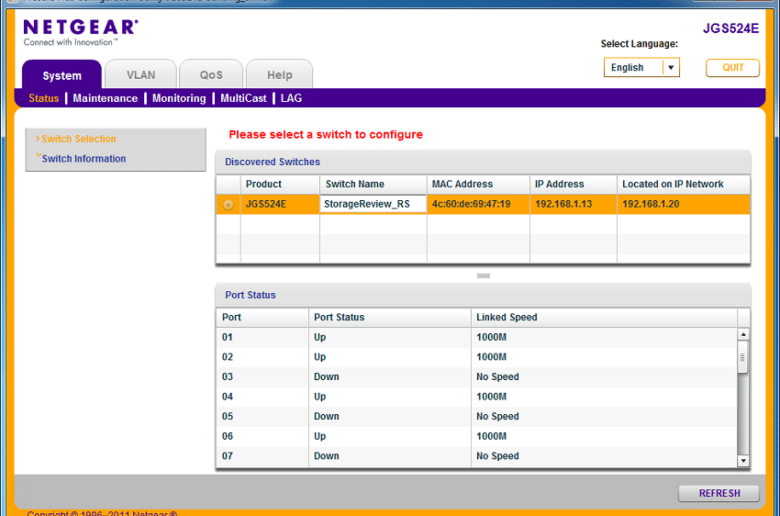Select the JGS524E switch radio button
This screenshot has height=516, width=780.
pyautogui.click(x=228, y=205)
